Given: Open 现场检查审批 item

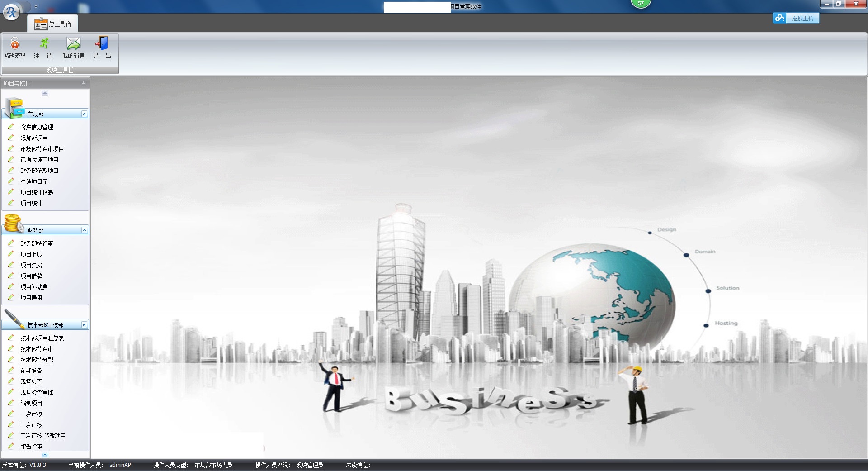Looking at the screenshot, I should click(37, 392).
